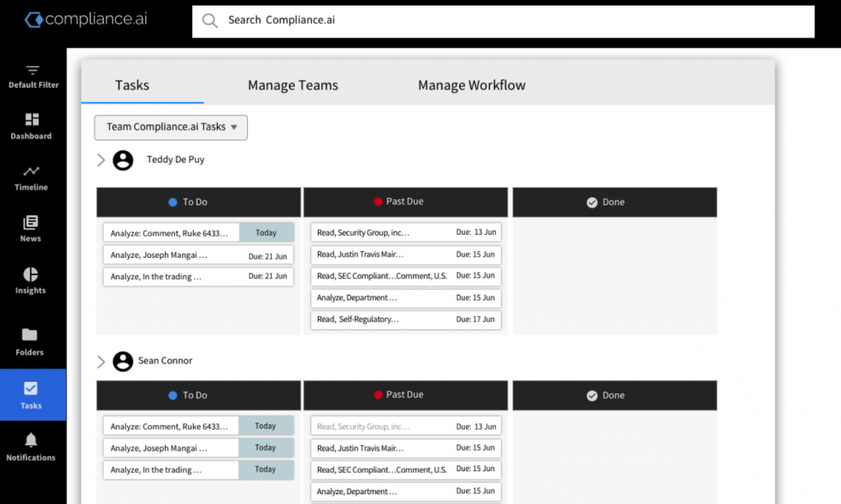Viewport: 841px width, 504px height.
Task: Open Sean's Analyze: Comment, Ruke 6433 task
Action: pyautogui.click(x=199, y=426)
